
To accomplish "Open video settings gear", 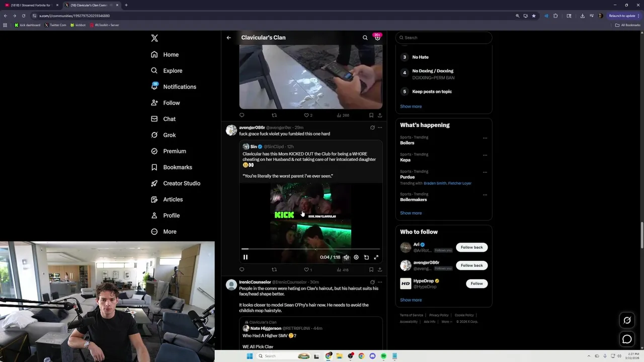I will coord(356,257).
